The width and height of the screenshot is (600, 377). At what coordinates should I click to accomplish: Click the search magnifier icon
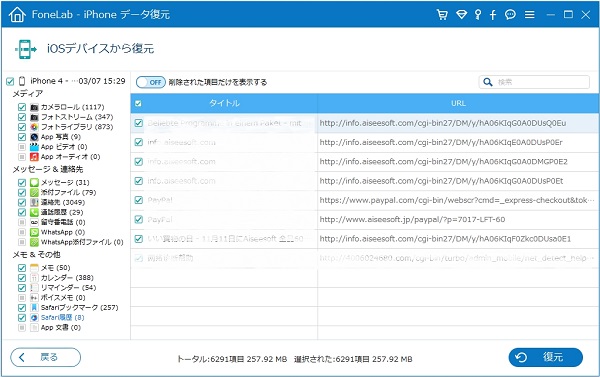coord(488,82)
